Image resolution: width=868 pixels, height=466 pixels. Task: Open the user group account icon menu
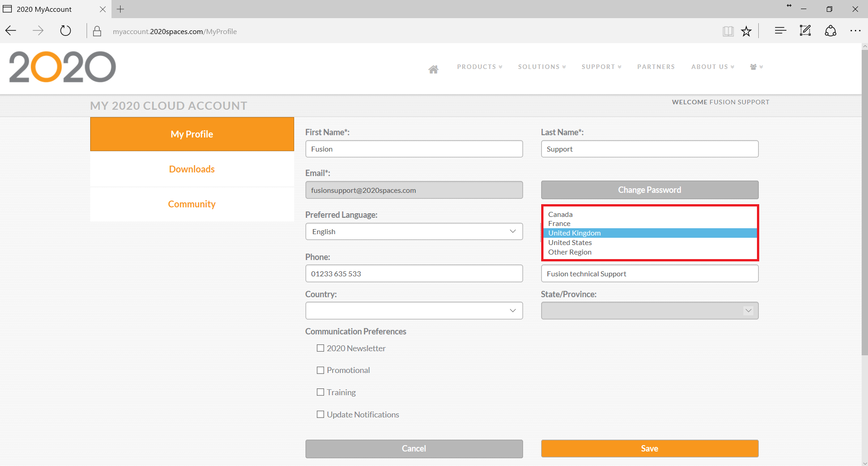756,67
